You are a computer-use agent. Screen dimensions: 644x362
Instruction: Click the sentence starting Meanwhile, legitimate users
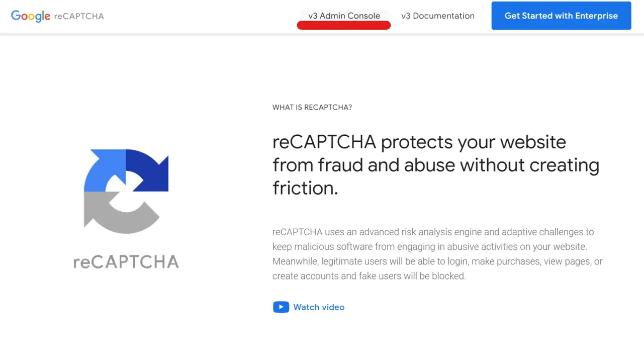tap(437, 268)
